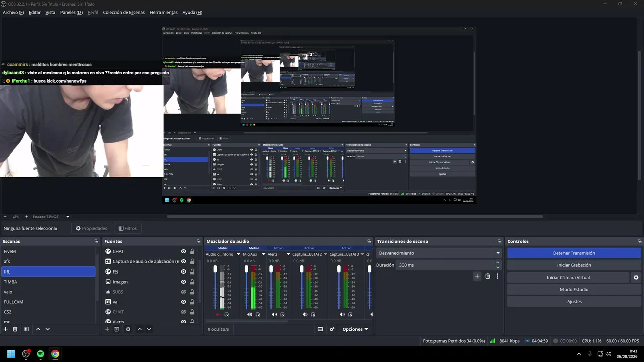Viewport: 644px width, 362px height.
Task: Expand Alerts channel menu arrow
Action: click(288, 254)
